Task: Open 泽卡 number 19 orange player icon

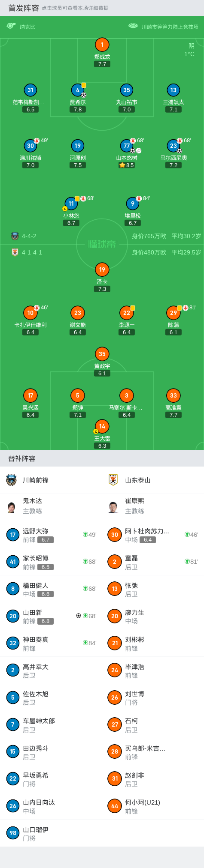Action: tap(102, 269)
